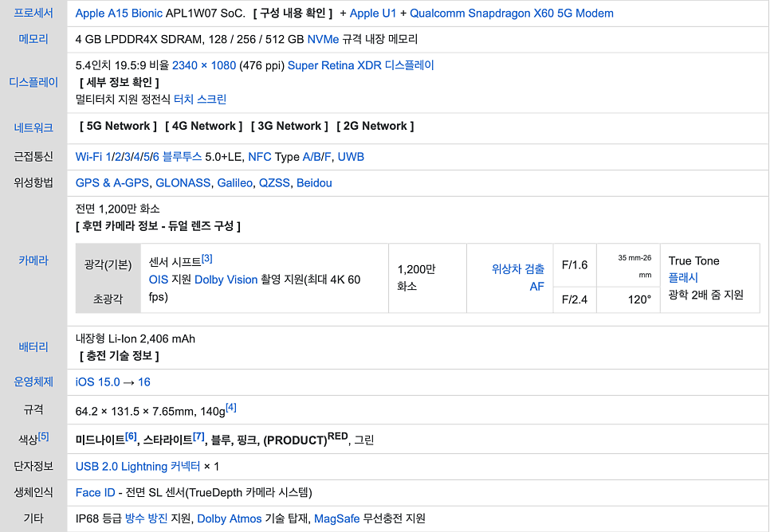770x532 pixels.
Task: Click the 내장형 Li-Ion 2,406 mAh text
Action: coord(136,338)
